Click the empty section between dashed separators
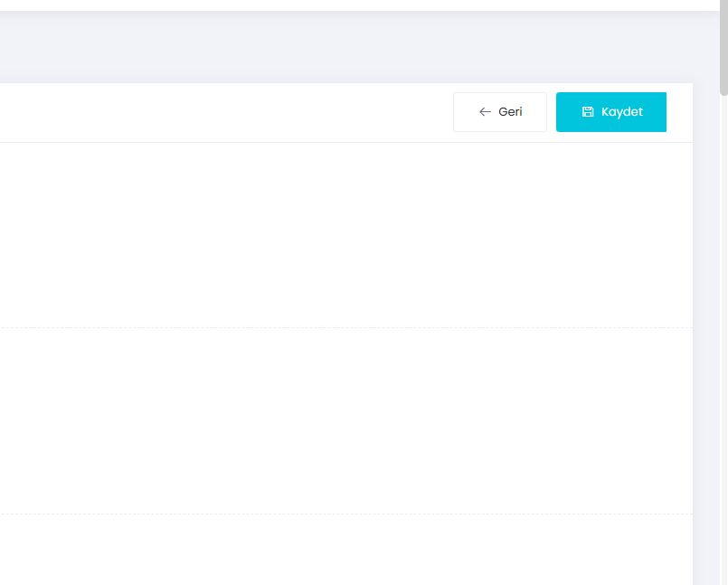 344,420
